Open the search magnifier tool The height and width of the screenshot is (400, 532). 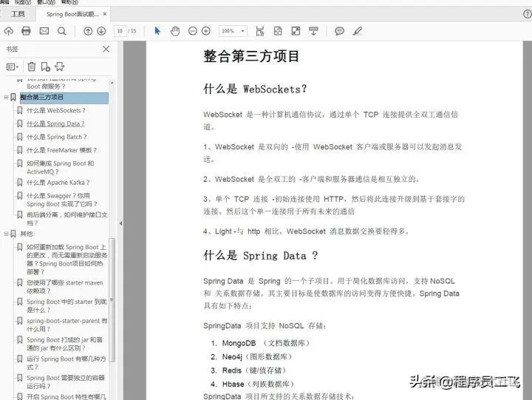[x=62, y=31]
